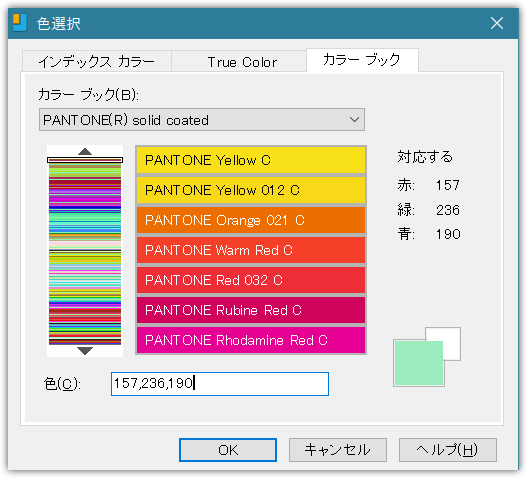This screenshot has width=527, height=478.
Task: Select the カラー ブック tab
Action: [x=362, y=60]
